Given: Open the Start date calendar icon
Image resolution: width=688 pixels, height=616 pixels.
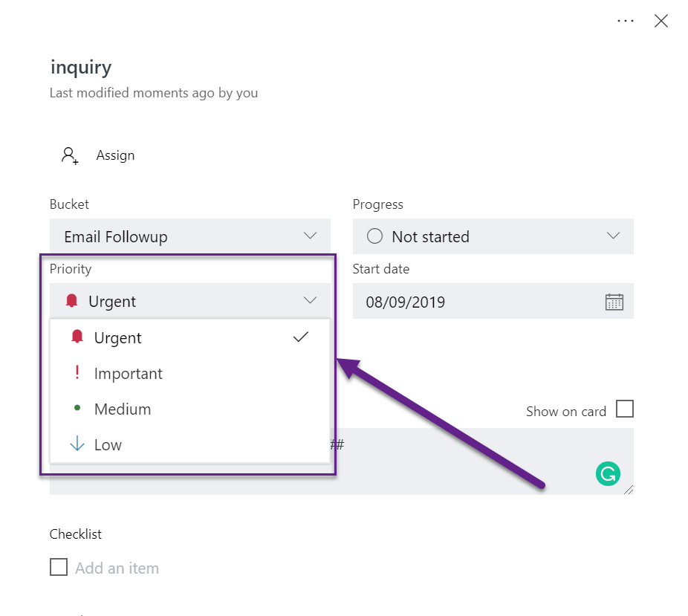Looking at the screenshot, I should (614, 302).
